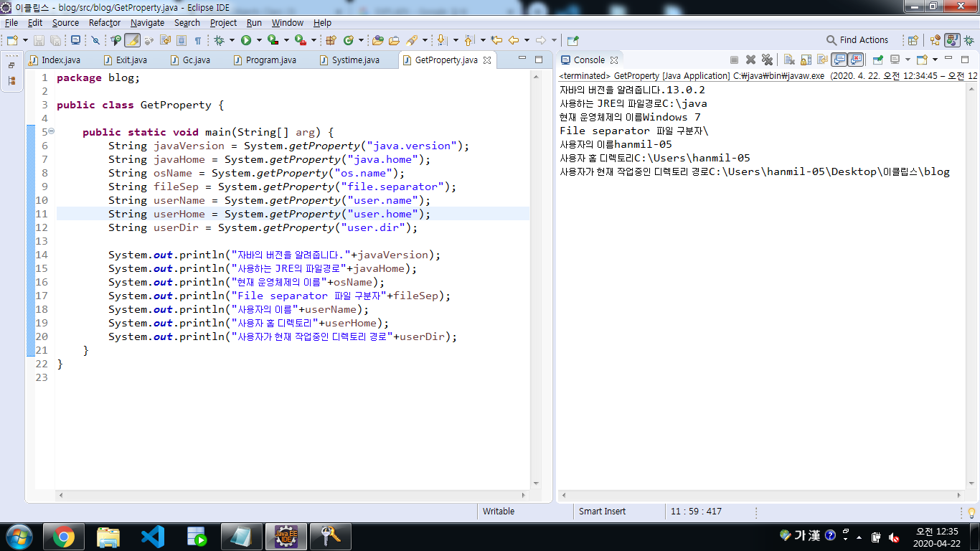The width and height of the screenshot is (980, 551).
Task: Click the Pin Editor icon
Action: 573,40
